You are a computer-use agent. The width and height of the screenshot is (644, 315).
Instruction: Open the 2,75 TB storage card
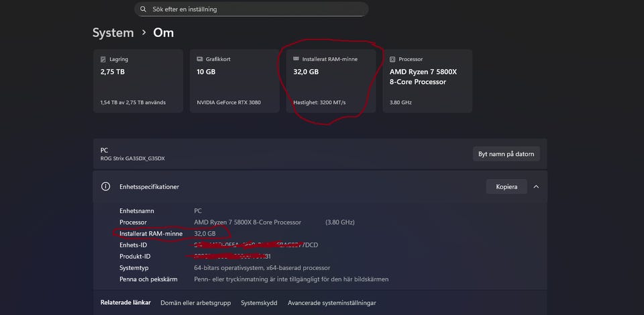[x=138, y=81]
